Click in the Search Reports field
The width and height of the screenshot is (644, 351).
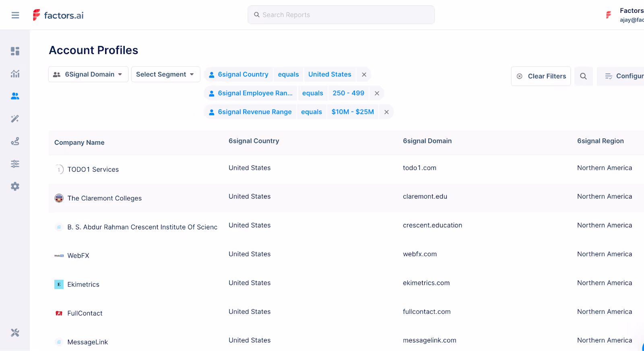(x=341, y=15)
